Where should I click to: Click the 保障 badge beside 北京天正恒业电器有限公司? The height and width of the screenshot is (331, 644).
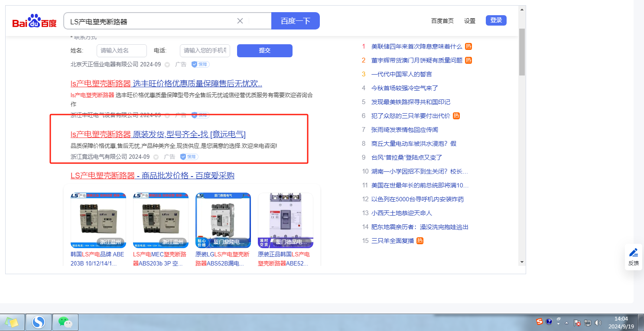pyautogui.click(x=200, y=64)
